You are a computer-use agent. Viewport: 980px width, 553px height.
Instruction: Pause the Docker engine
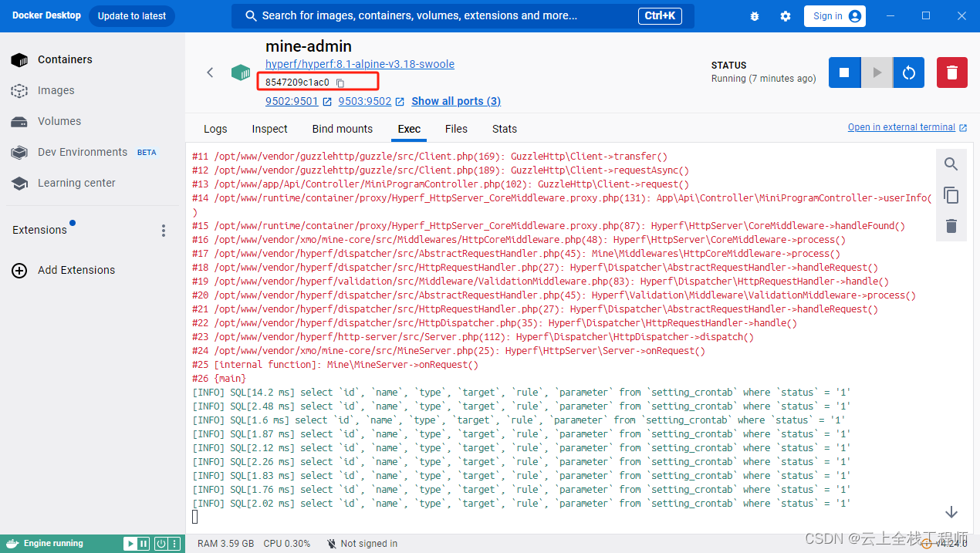point(144,544)
